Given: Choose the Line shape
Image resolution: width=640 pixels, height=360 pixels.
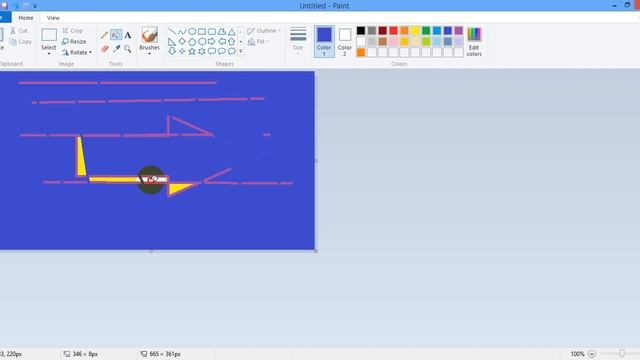Looking at the screenshot, I should 172,31.
